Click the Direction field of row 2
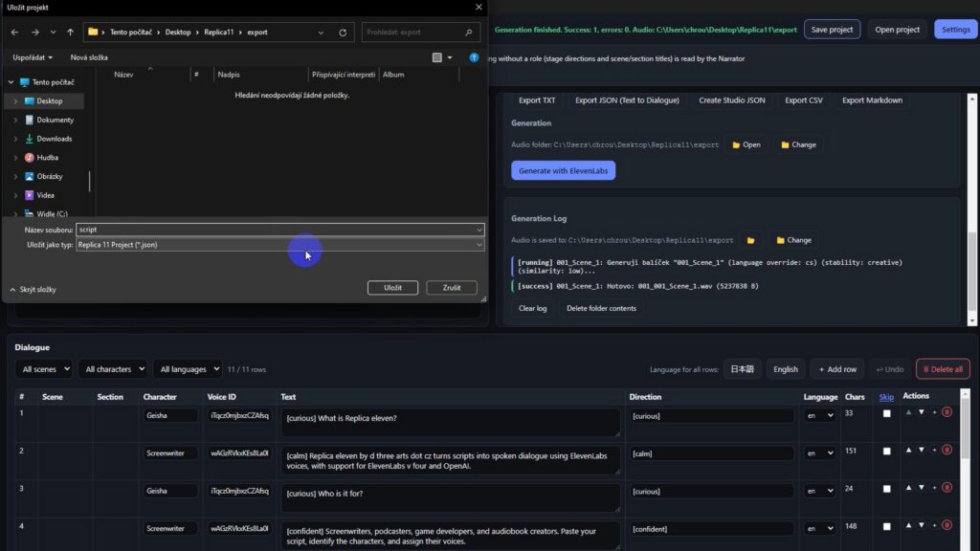Viewport: 980px width, 551px height. point(711,453)
